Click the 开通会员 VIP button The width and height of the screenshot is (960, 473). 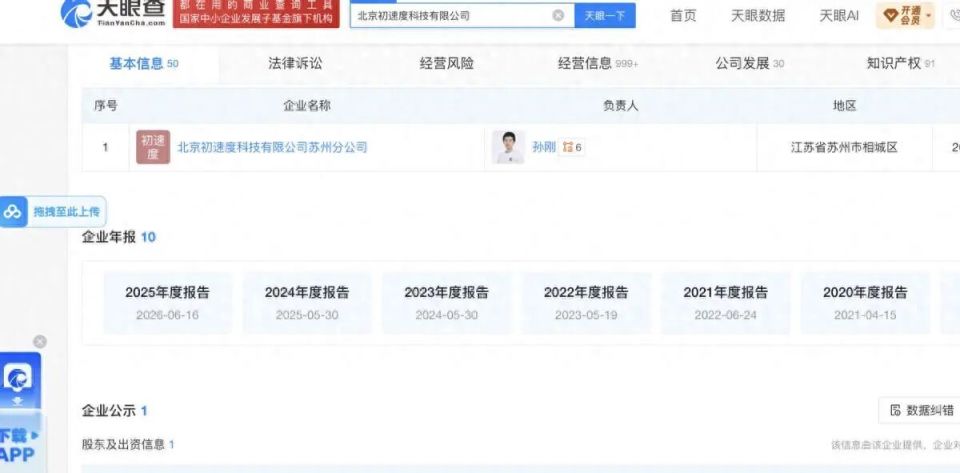pyautogui.click(x=905, y=15)
